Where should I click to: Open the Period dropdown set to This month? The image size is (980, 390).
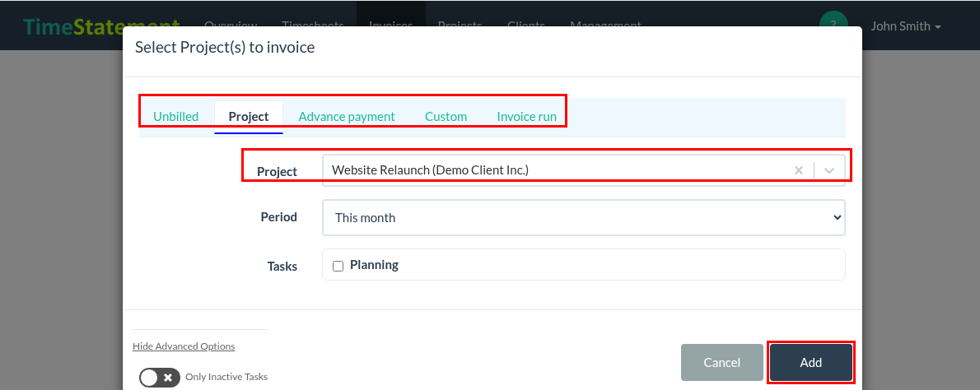pos(584,218)
